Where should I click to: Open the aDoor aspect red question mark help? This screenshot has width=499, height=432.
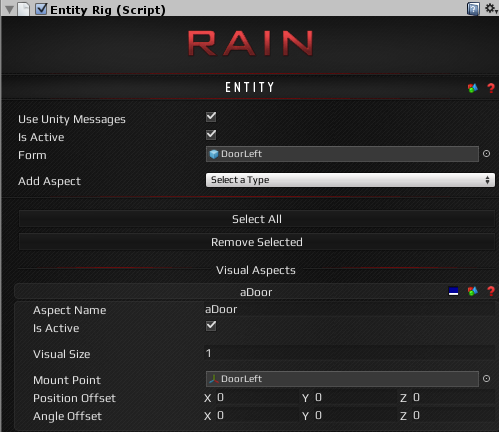tap(491, 291)
